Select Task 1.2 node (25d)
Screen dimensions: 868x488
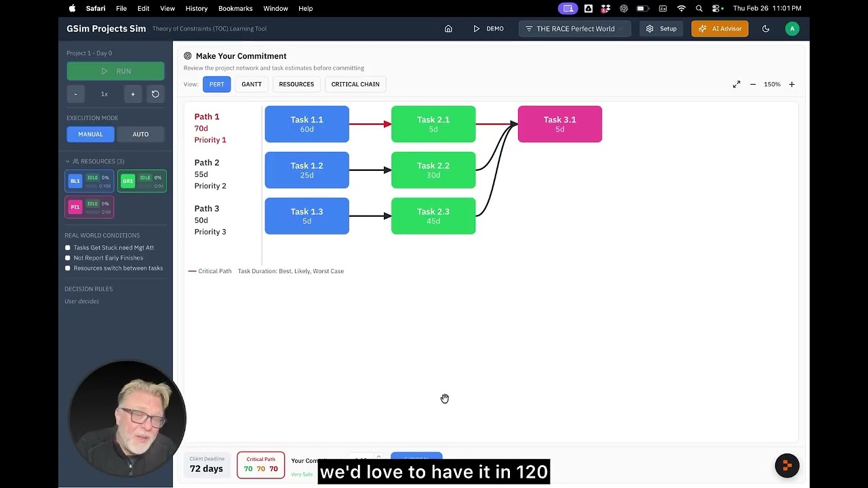click(307, 170)
